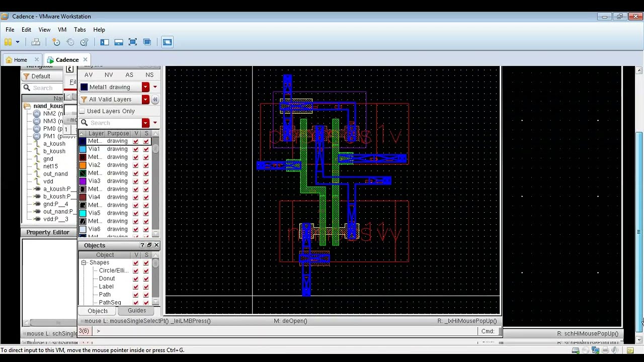Screen dimensions: 644x362
Task: Open the Edit menu
Action: [26, 30]
